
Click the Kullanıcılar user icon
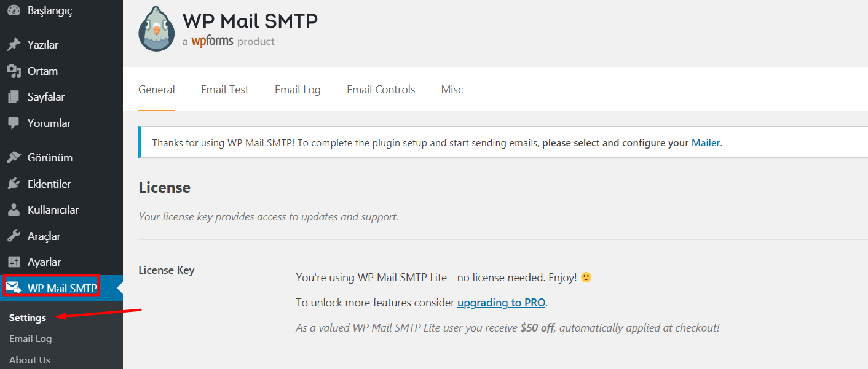tap(14, 210)
